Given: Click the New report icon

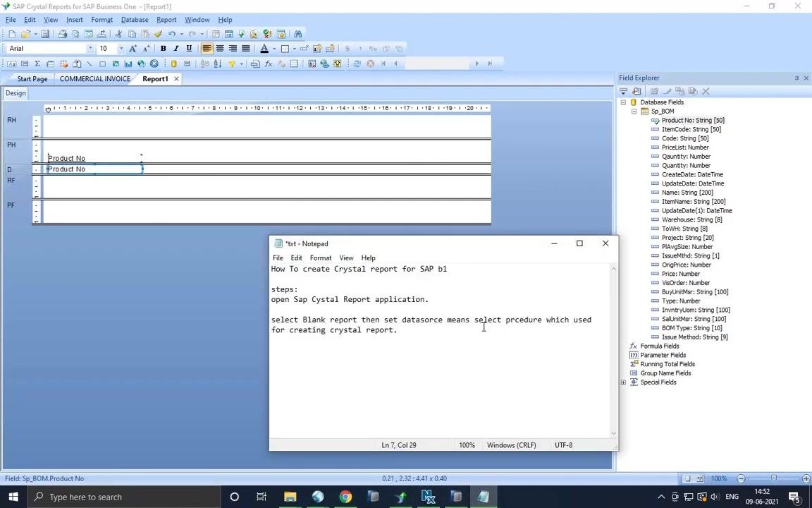Looking at the screenshot, I should (12, 34).
